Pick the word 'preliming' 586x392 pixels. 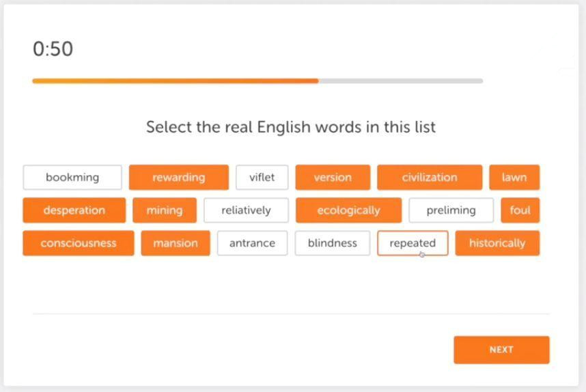click(x=451, y=210)
